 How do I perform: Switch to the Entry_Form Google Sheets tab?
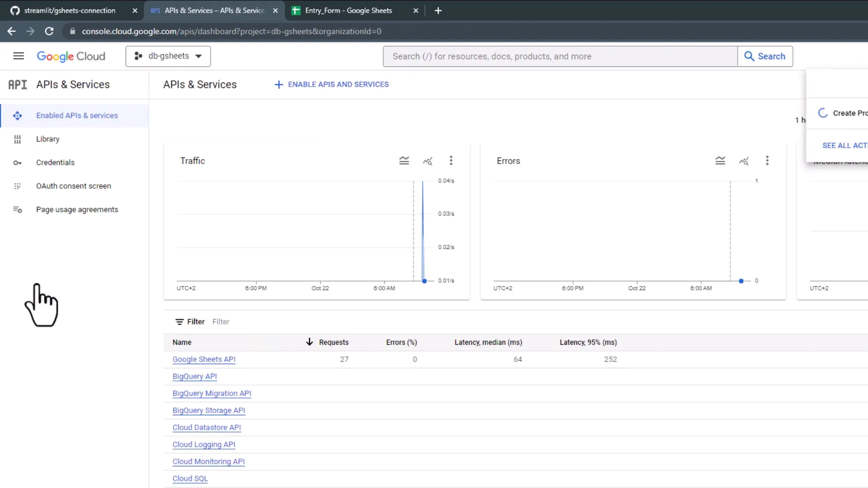coord(348,10)
